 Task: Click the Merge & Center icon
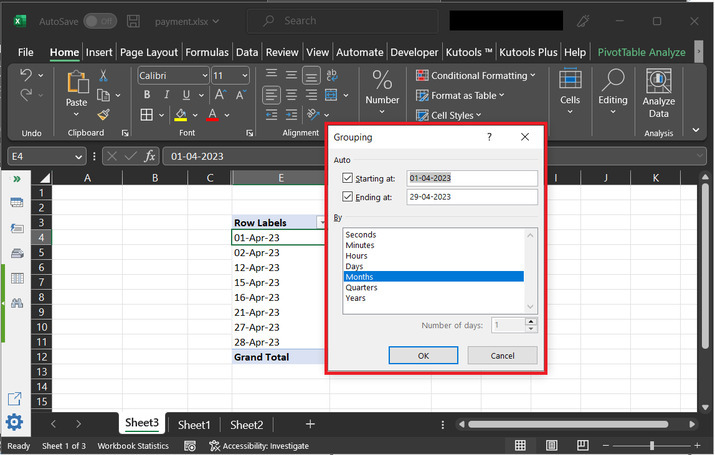click(x=331, y=95)
